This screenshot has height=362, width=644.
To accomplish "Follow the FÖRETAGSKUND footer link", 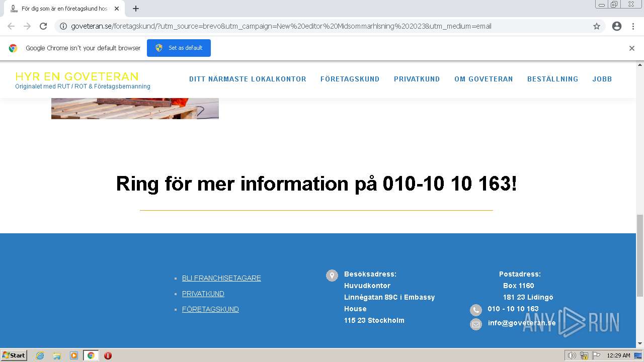I will pyautogui.click(x=210, y=309).
